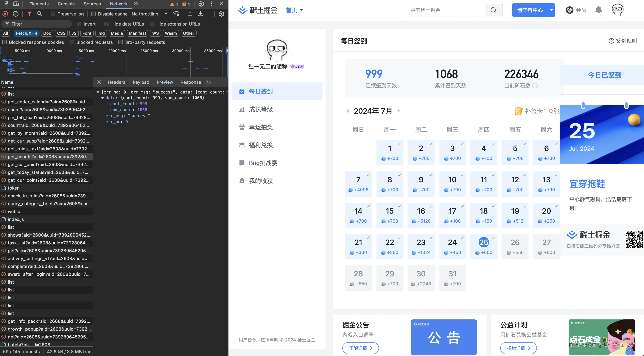
Task: Click the 稀土掘金 logo
Action: [257, 10]
